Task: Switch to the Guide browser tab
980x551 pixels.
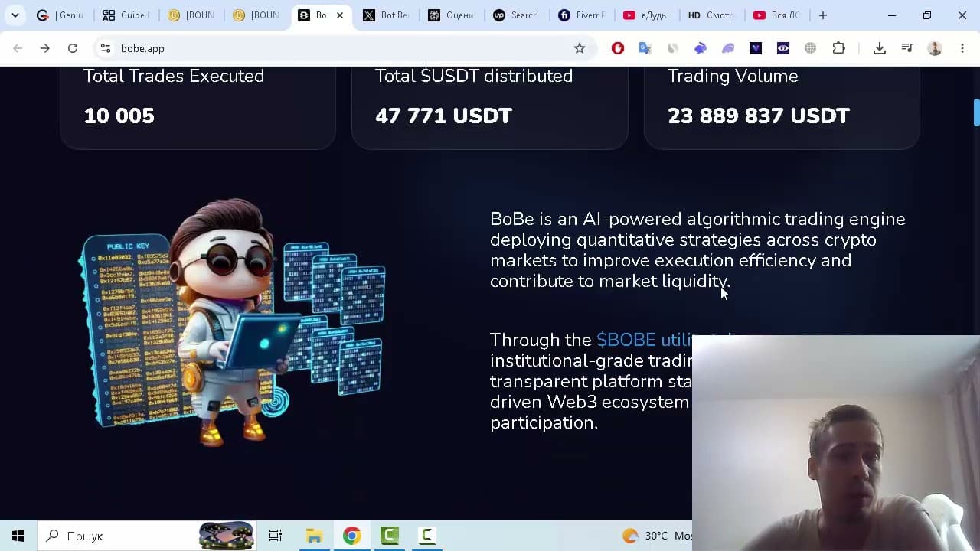Action: point(126,15)
